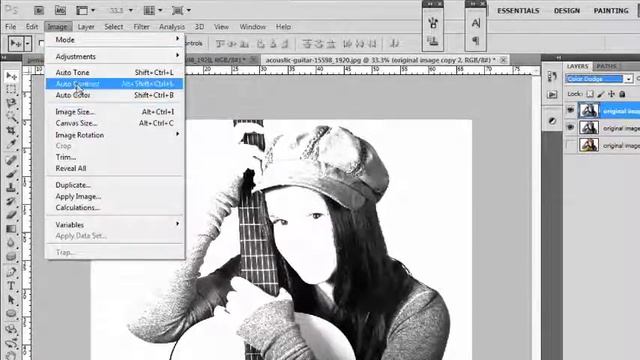Viewport: 640px width, 360px height.
Task: Open the Layer menu
Action: point(86,27)
